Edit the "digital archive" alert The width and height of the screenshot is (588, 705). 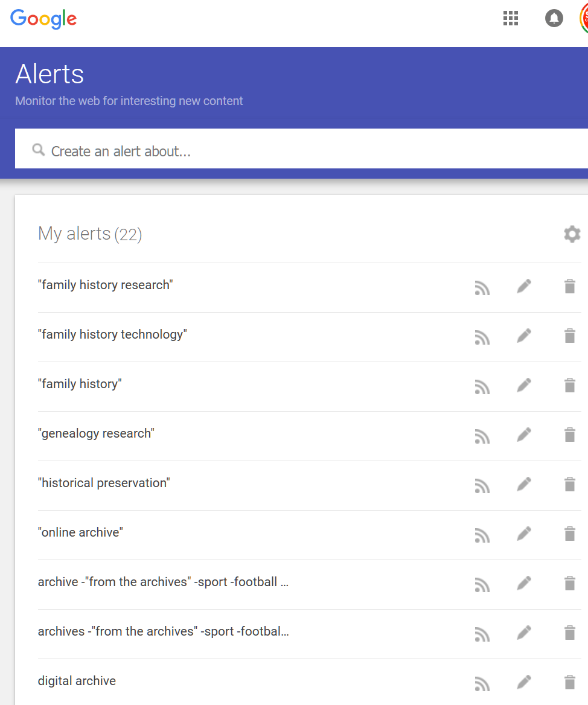point(523,683)
